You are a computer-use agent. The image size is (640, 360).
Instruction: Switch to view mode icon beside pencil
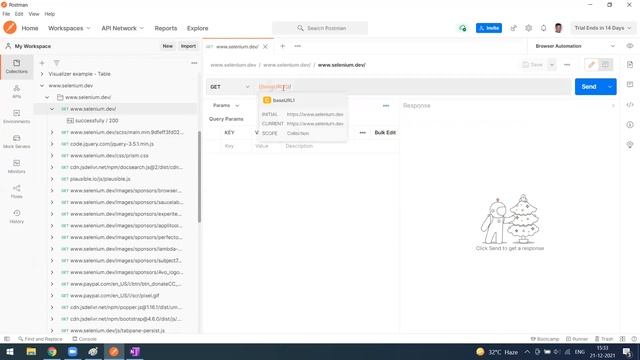(x=605, y=64)
